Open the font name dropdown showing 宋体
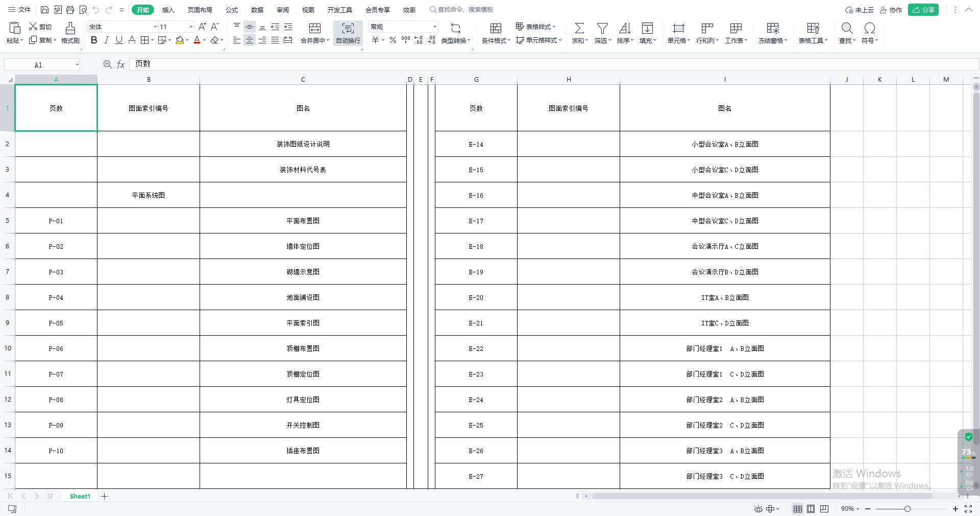980x516 pixels. pyautogui.click(x=155, y=27)
